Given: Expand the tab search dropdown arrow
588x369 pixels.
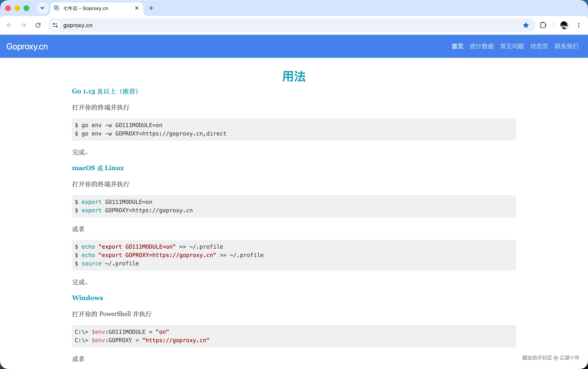Looking at the screenshot, I should pyautogui.click(x=42, y=8).
